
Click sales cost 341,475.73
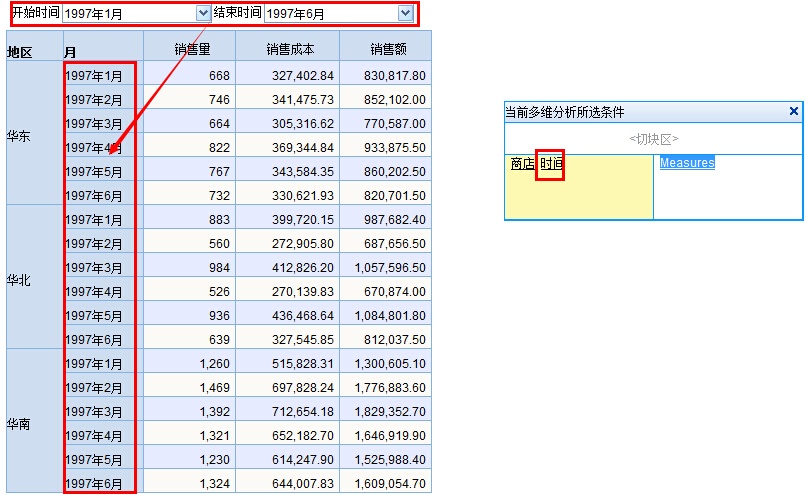303,100
